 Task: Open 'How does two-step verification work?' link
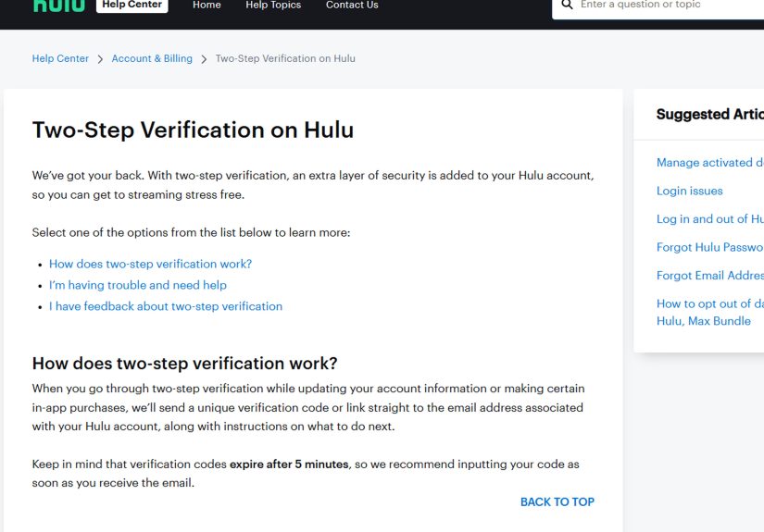(151, 264)
